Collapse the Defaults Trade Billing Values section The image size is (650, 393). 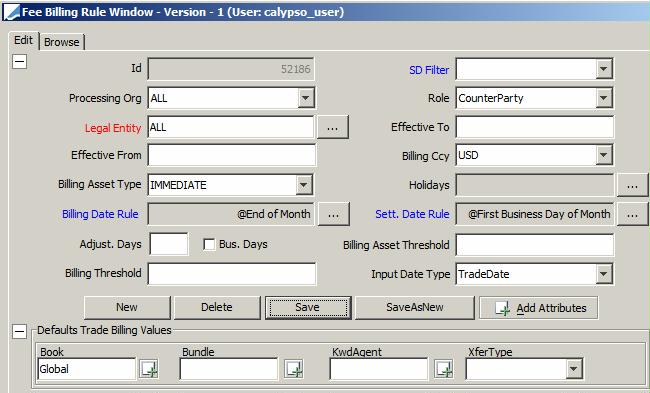click(x=19, y=331)
